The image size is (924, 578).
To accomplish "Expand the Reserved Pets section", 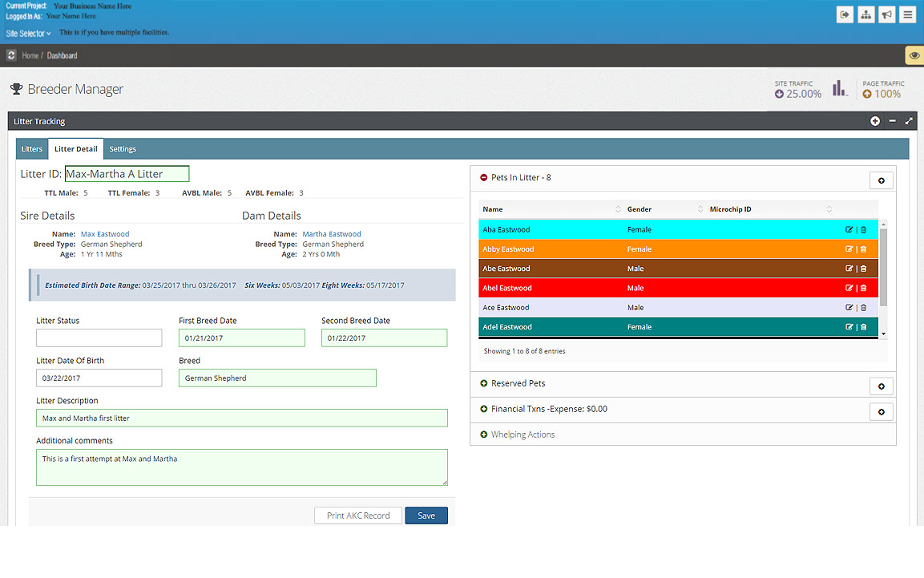I will click(484, 384).
